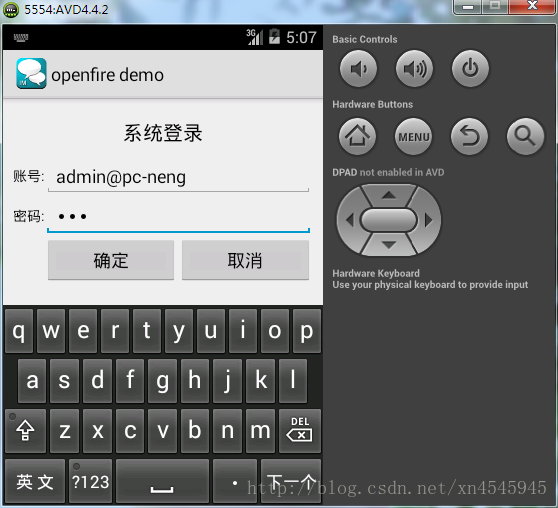Screen dimensions: 558x508
Task: Click the 系统登录 heading text
Action: pyautogui.click(x=163, y=133)
